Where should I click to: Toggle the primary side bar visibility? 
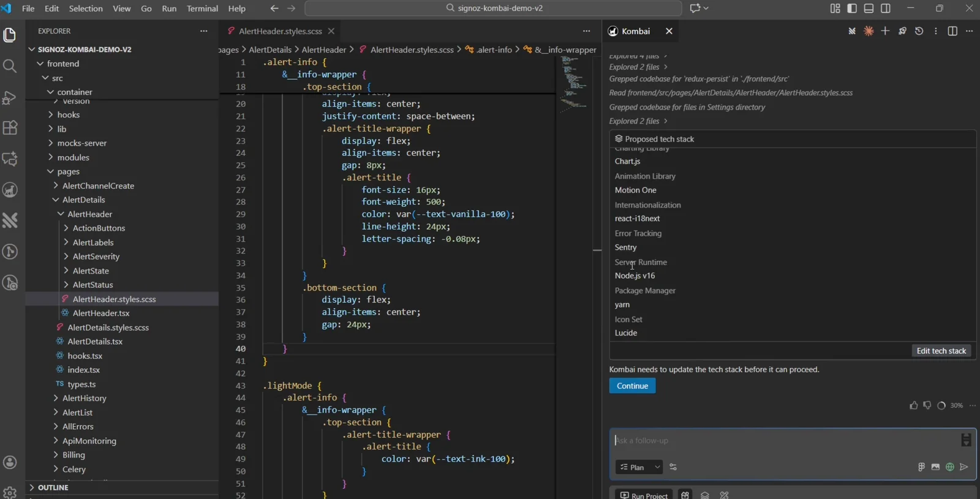[x=852, y=9]
